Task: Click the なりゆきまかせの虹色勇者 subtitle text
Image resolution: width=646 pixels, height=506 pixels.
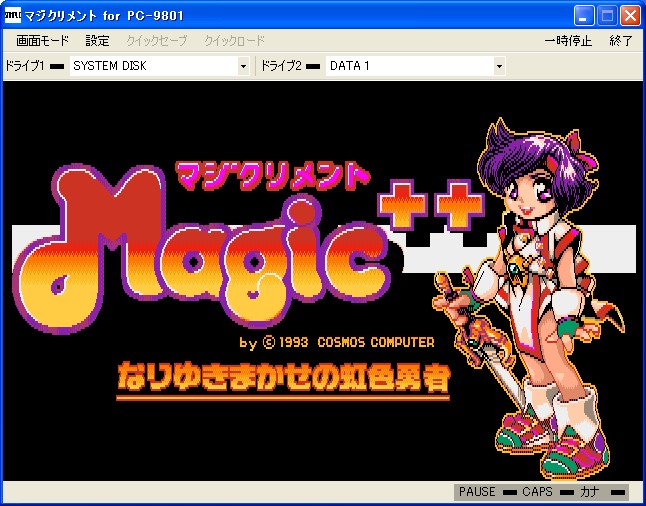Action: (x=283, y=376)
